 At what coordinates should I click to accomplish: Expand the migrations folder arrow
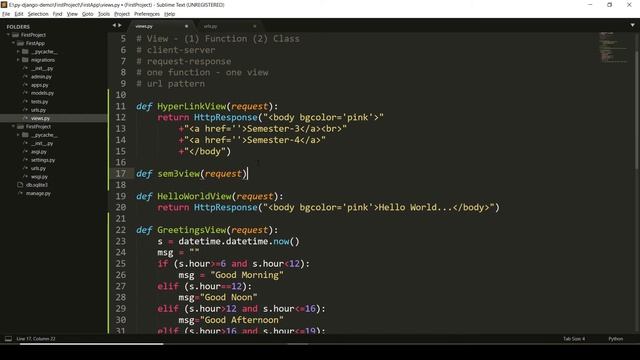(18, 60)
